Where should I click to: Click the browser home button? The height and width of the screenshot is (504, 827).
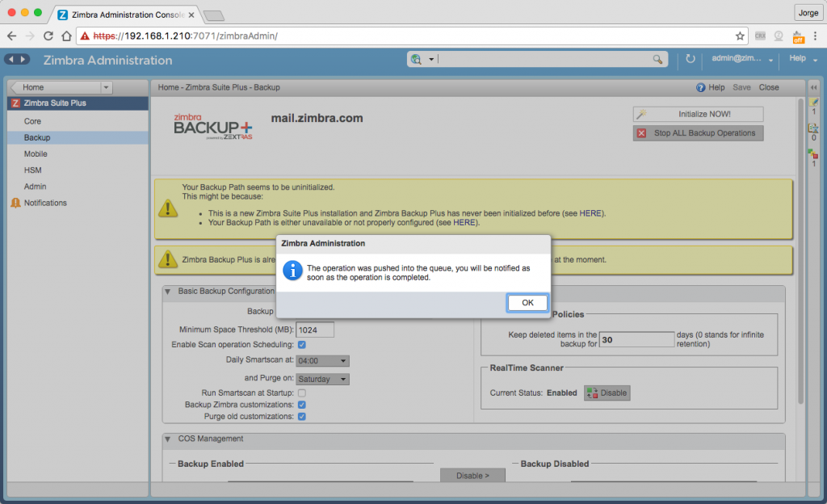click(x=66, y=36)
